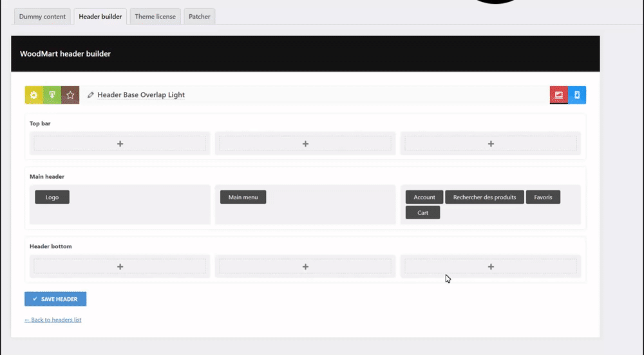Go back to headers list link
The image size is (644, 355).
pos(53,320)
